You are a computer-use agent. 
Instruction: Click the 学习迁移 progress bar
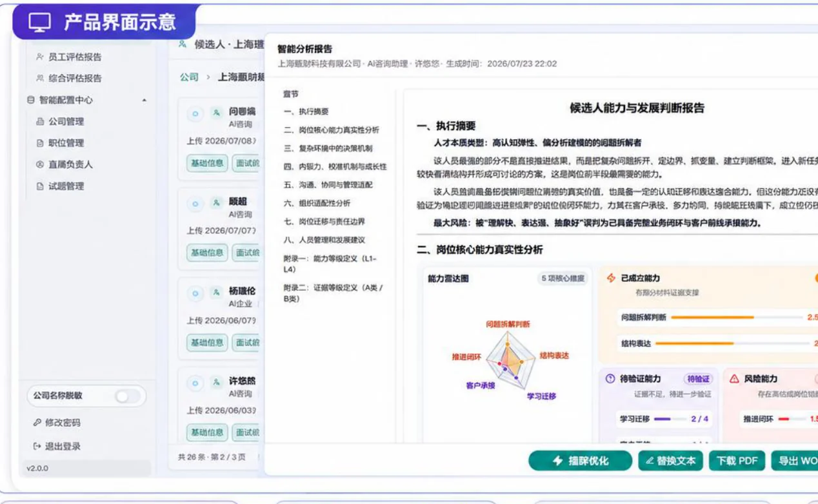[x=670, y=419]
